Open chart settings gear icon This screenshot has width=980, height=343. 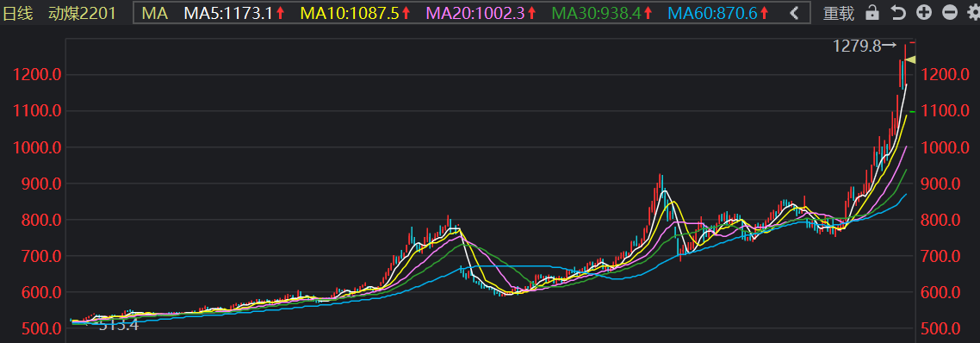[973, 13]
